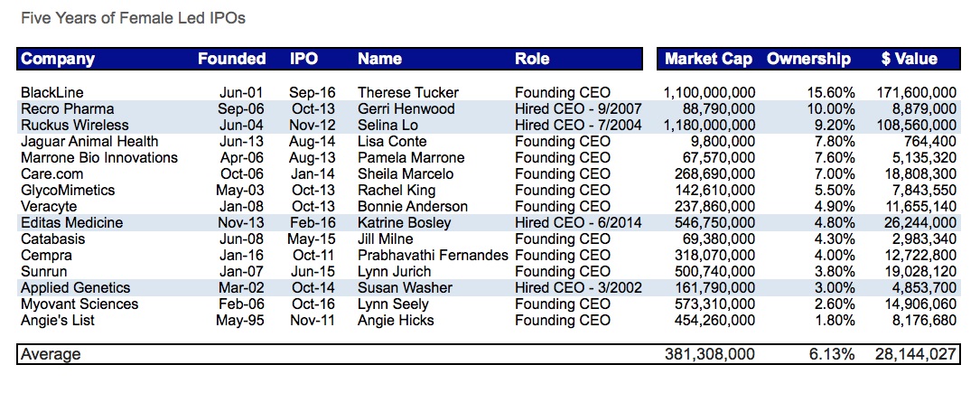Click the IPO column header

point(303,60)
